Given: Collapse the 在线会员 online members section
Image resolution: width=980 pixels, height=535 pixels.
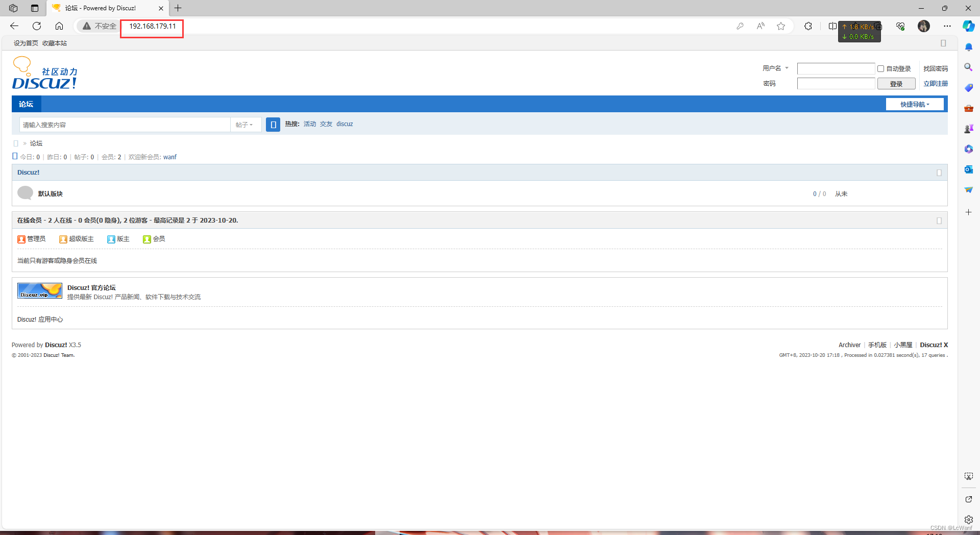Looking at the screenshot, I should [x=939, y=221].
